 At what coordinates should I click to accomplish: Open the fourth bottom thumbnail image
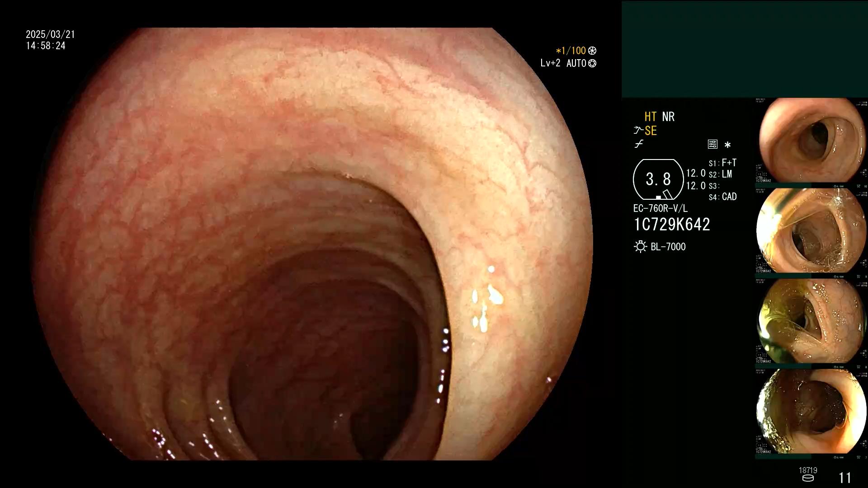click(811, 411)
